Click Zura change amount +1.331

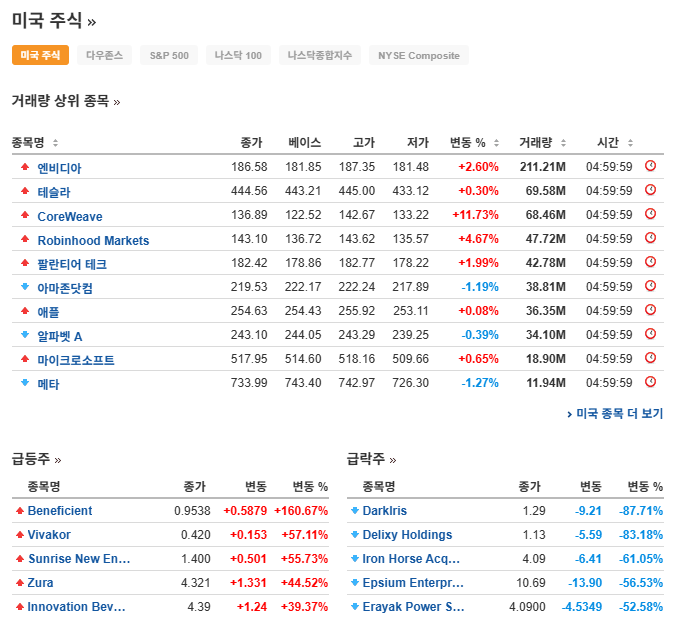point(248,583)
